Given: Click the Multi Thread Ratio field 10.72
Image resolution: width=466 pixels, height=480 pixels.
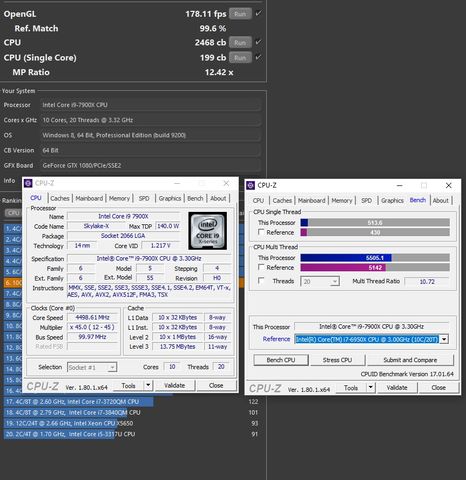Looking at the screenshot, I should (x=427, y=282).
